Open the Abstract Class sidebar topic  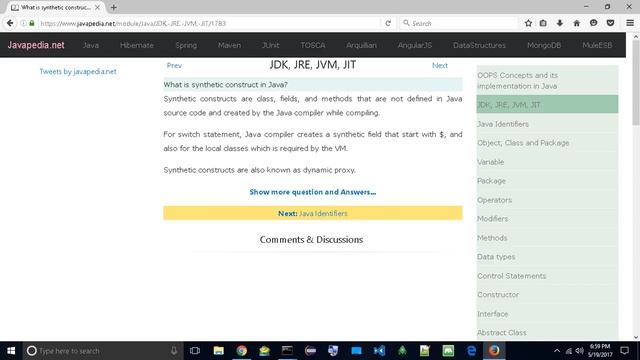(x=547, y=333)
